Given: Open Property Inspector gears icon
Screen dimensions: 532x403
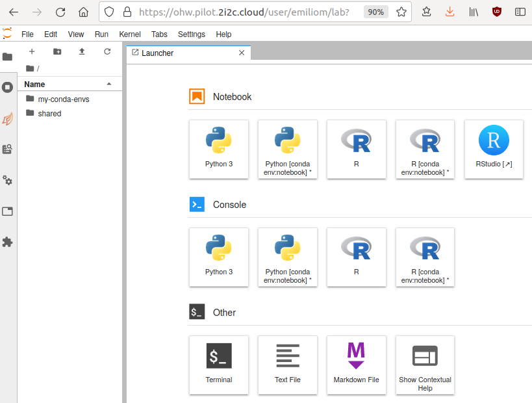Looking at the screenshot, I should click(7, 180).
